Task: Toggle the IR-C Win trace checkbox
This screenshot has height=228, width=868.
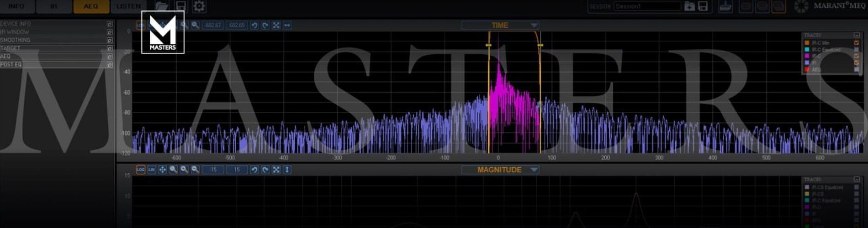Action: (857, 43)
